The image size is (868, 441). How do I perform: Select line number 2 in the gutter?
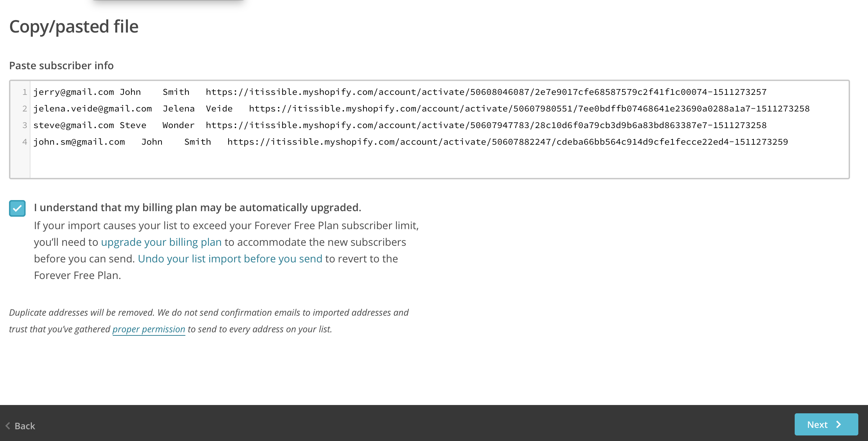pos(25,109)
